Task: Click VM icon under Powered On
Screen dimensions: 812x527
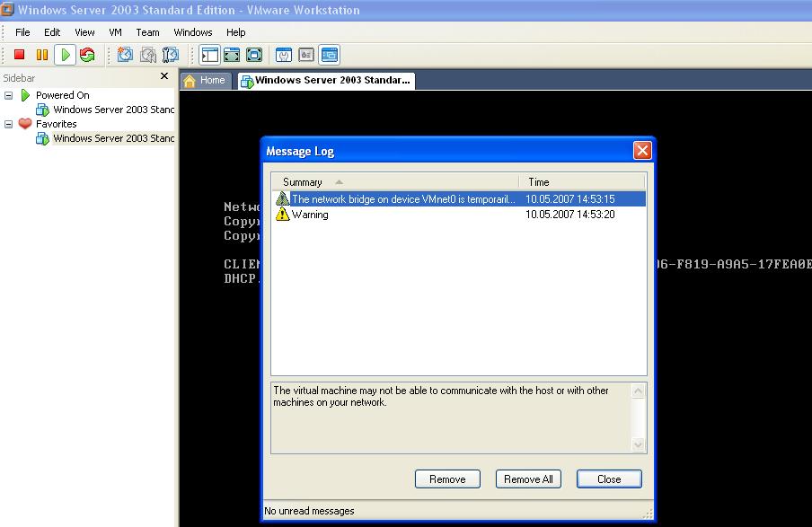Action: point(42,110)
